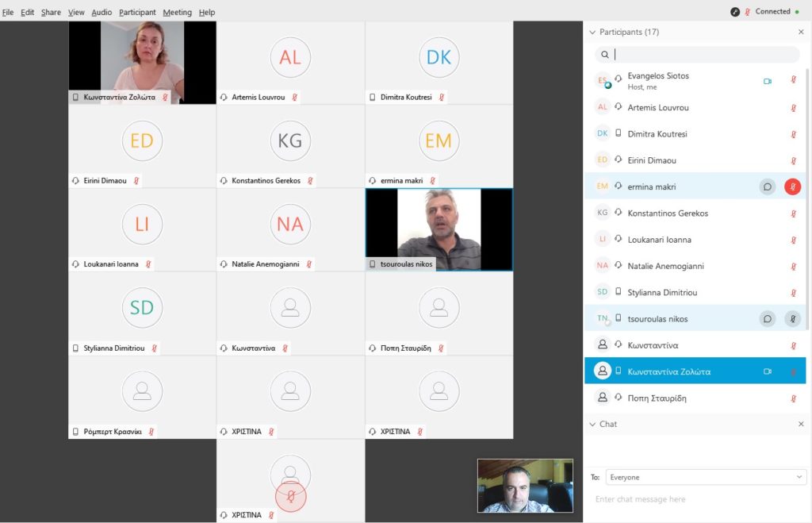Toggle mute microphone for tsouroulas nikos in list
This screenshot has width=812, height=523.
pos(792,319)
